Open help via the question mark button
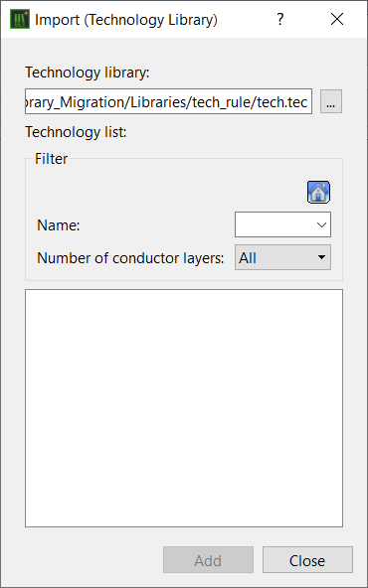 pos(279,19)
